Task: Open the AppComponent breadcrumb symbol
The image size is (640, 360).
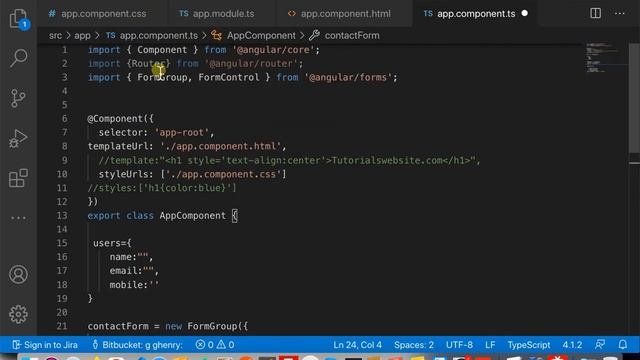Action: (x=253, y=36)
